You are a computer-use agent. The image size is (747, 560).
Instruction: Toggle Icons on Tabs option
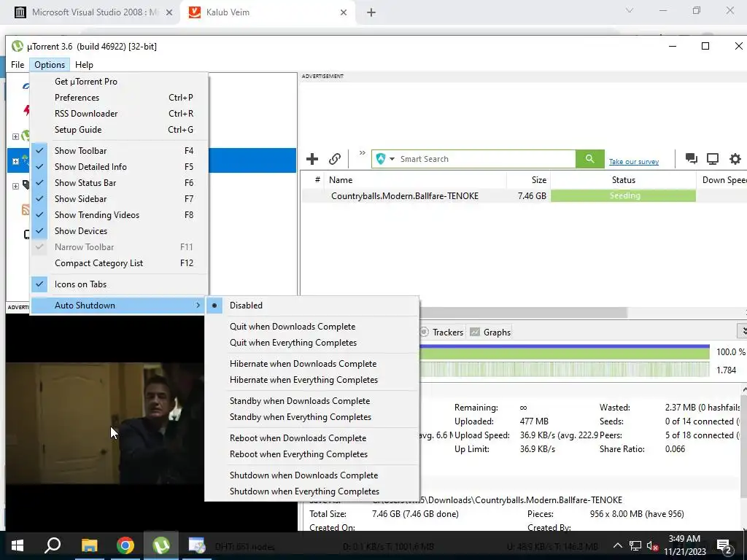[x=120, y=284]
